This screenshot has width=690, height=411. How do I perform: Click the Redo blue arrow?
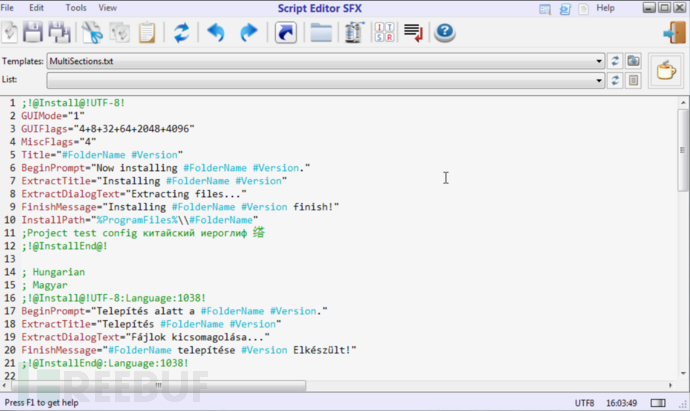coord(249,33)
